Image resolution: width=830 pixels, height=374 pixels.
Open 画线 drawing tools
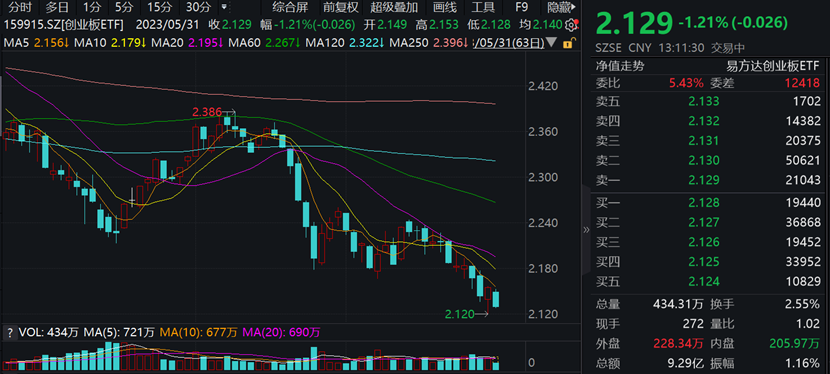tap(445, 7)
